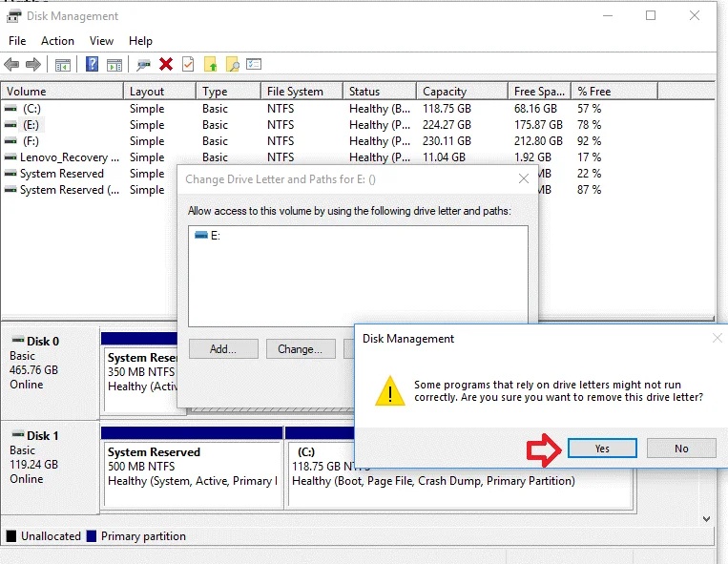Click the 68.16 GB free space cell

[535, 109]
